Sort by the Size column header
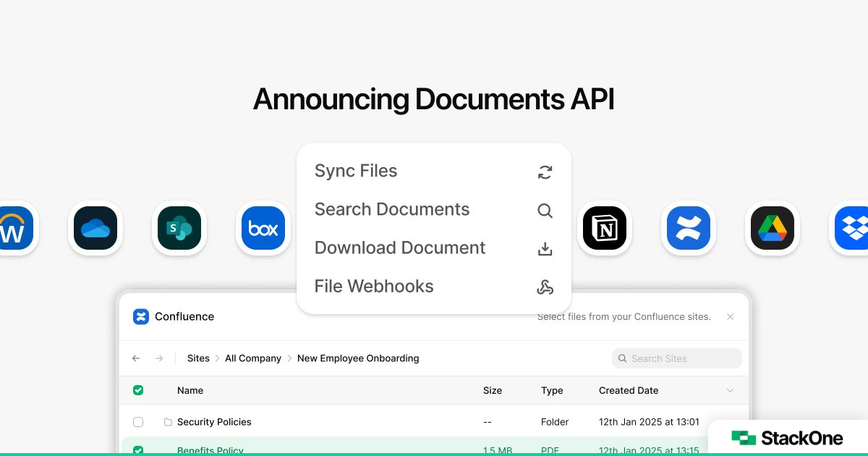Viewport: 868px width, 456px height. tap(493, 390)
